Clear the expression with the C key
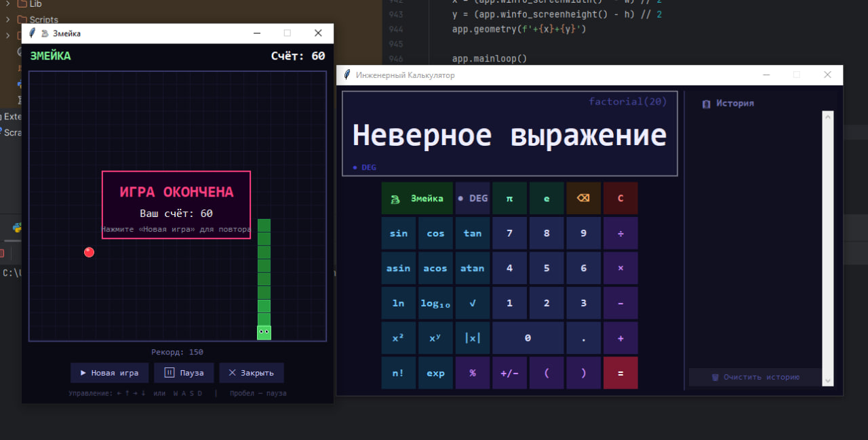 pos(620,198)
